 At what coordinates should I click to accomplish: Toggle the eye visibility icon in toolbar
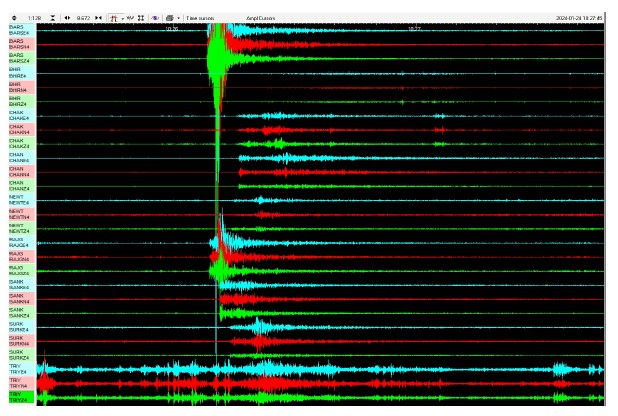(x=155, y=18)
